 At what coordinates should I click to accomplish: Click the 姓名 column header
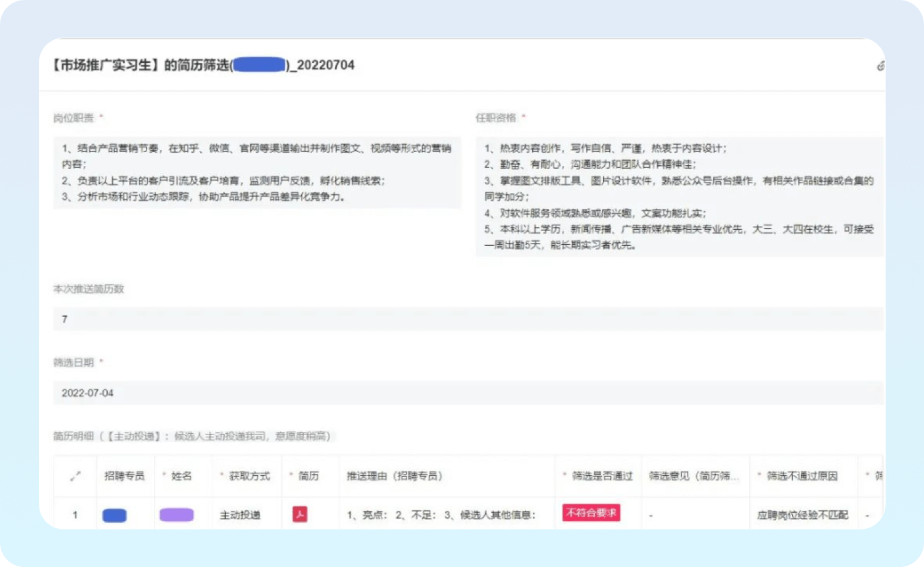[181, 476]
